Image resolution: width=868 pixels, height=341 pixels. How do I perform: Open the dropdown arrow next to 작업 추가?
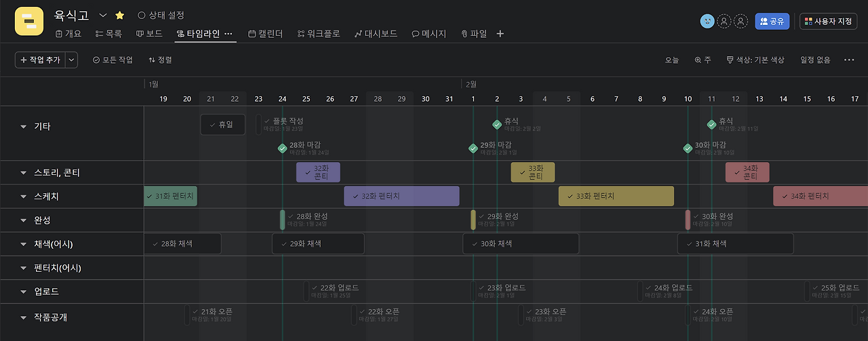coord(71,60)
